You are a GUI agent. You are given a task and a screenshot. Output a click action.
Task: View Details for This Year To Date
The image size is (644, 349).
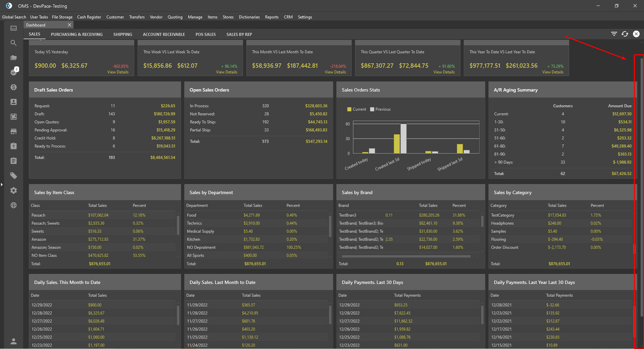click(553, 72)
